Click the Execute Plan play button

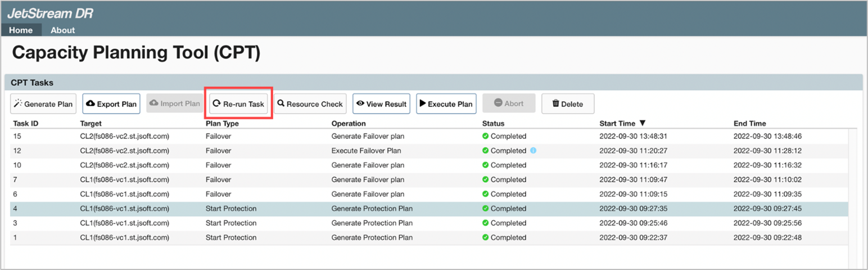point(446,104)
